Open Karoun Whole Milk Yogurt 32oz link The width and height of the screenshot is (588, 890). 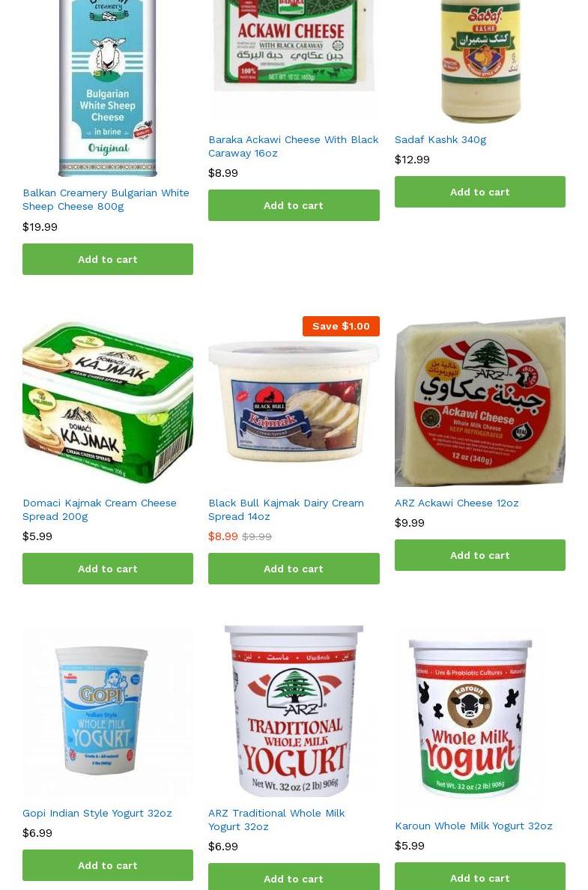(473, 826)
